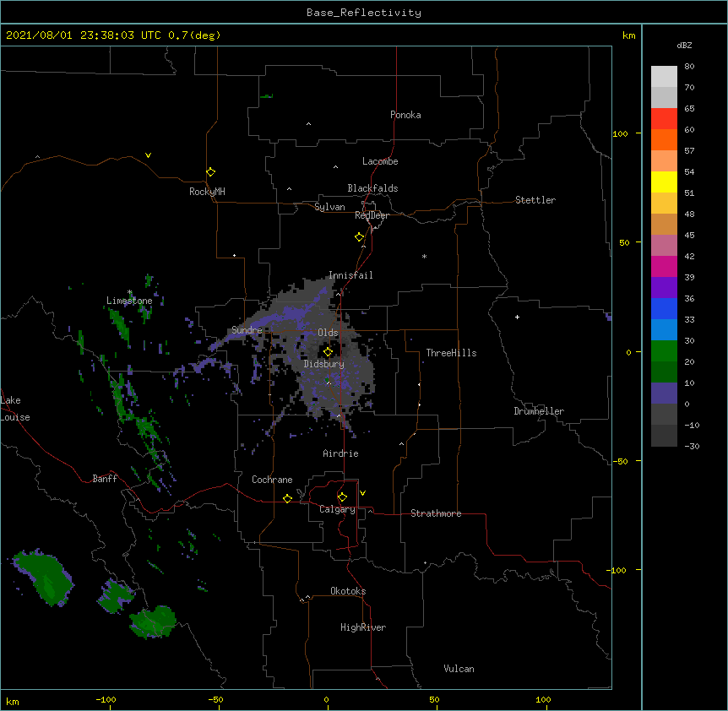Select the Lacombe city label
Viewport: 728px width, 711px height.
click(380, 161)
